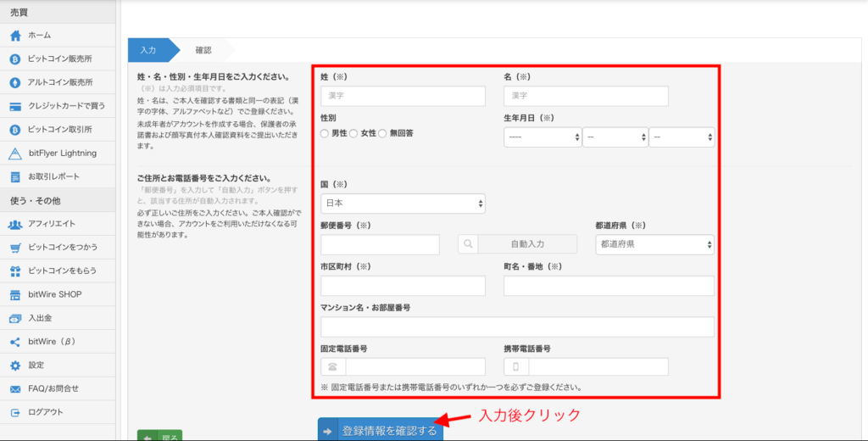Select the 女性 radio button
Viewport: 868px width, 441px height.
click(353, 133)
